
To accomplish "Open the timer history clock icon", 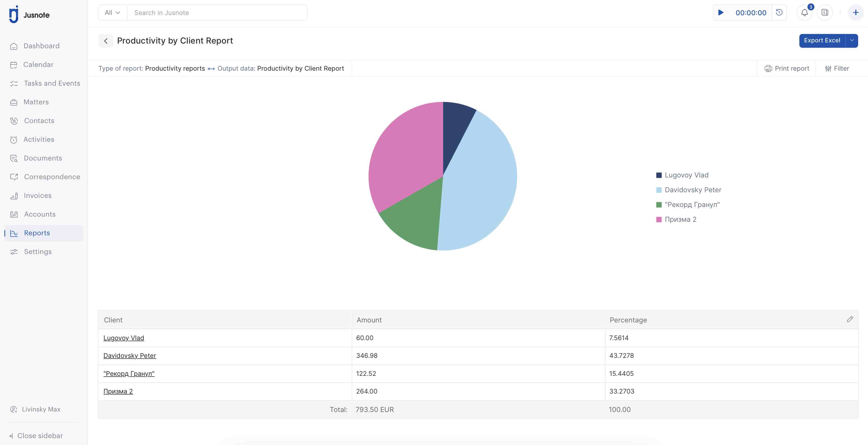I will (779, 13).
